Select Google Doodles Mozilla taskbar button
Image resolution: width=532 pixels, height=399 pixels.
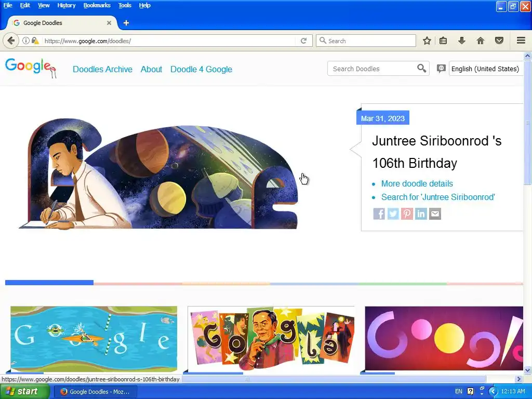pos(96,392)
